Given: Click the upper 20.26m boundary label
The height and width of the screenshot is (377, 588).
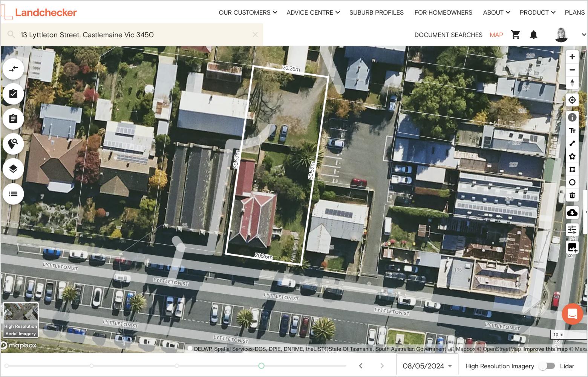Looking at the screenshot, I should (x=291, y=69).
